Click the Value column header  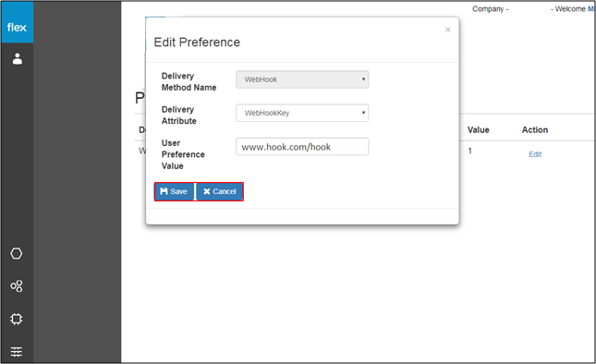tap(478, 130)
